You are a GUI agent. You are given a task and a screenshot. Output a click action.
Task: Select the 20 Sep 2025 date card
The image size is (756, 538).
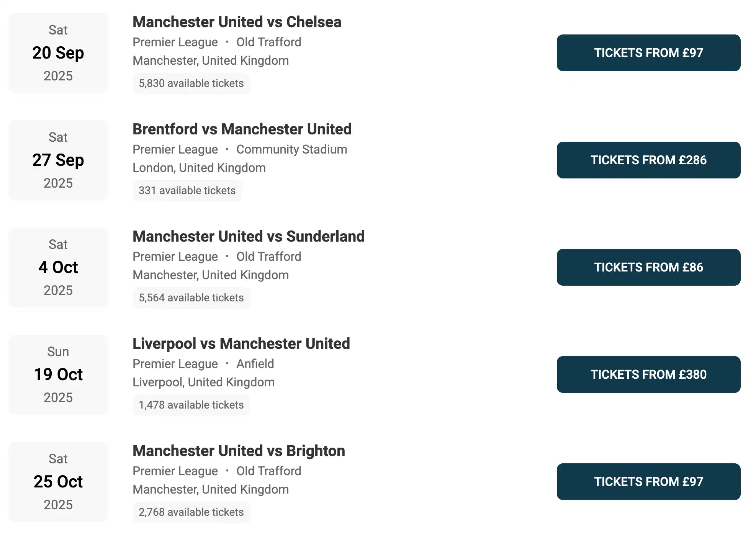(x=58, y=53)
